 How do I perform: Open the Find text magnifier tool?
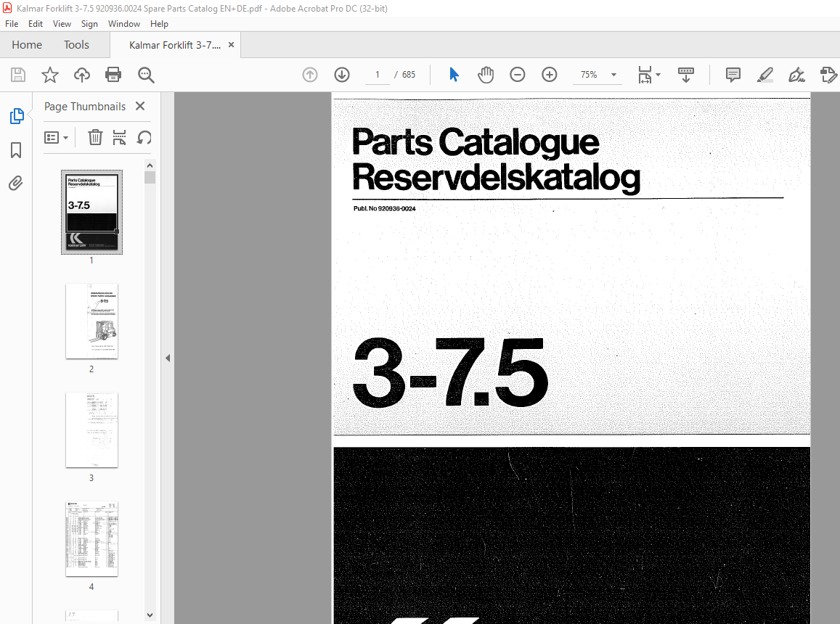click(146, 75)
